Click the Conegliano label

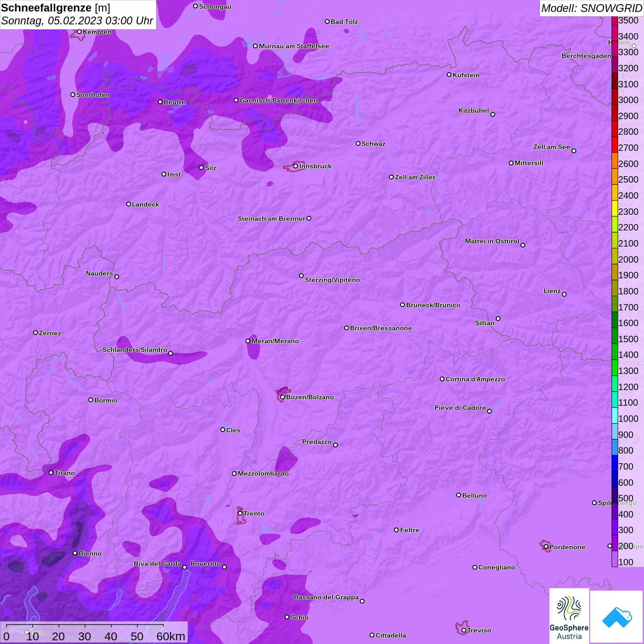[x=497, y=567]
